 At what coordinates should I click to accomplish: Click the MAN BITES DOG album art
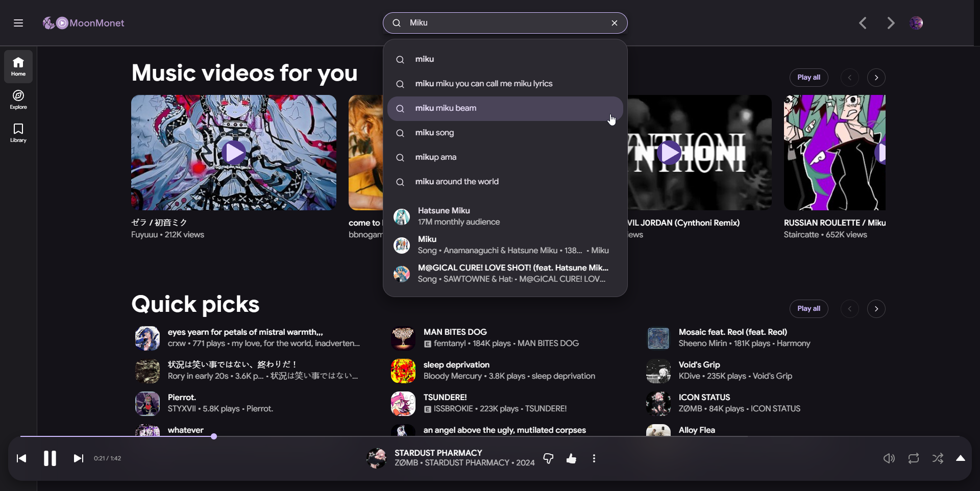(x=403, y=338)
